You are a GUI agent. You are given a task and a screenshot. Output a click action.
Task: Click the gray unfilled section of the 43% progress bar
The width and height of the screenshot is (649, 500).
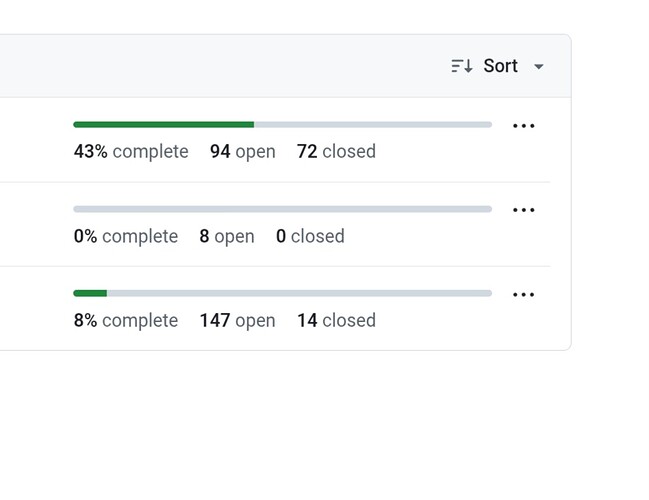click(372, 124)
